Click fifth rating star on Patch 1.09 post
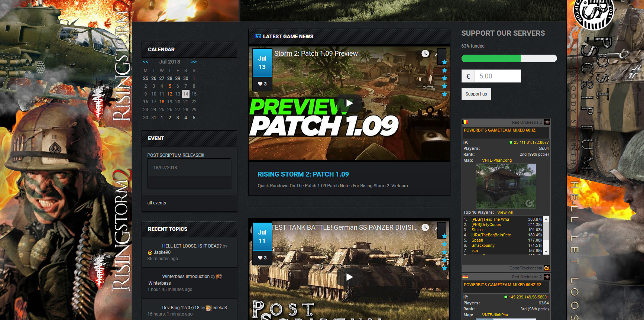Image resolution: width=644 pixels, height=320 pixels. pos(444,94)
